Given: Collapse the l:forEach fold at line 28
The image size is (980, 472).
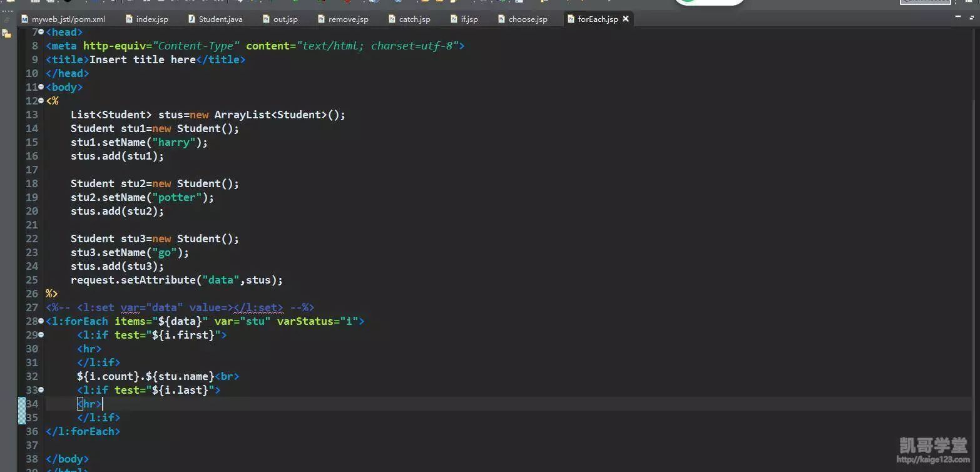Looking at the screenshot, I should [41, 321].
